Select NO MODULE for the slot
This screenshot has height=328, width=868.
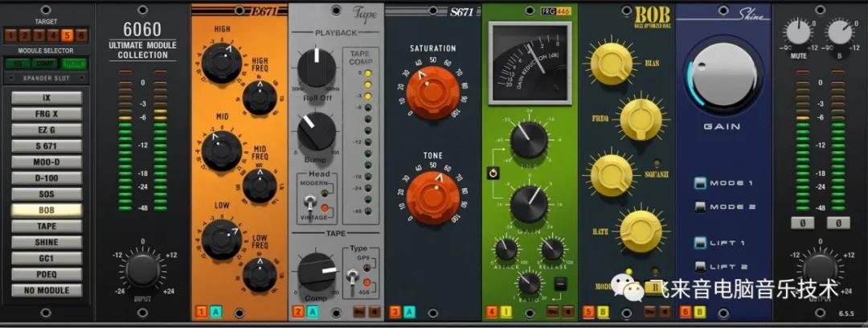(x=47, y=290)
